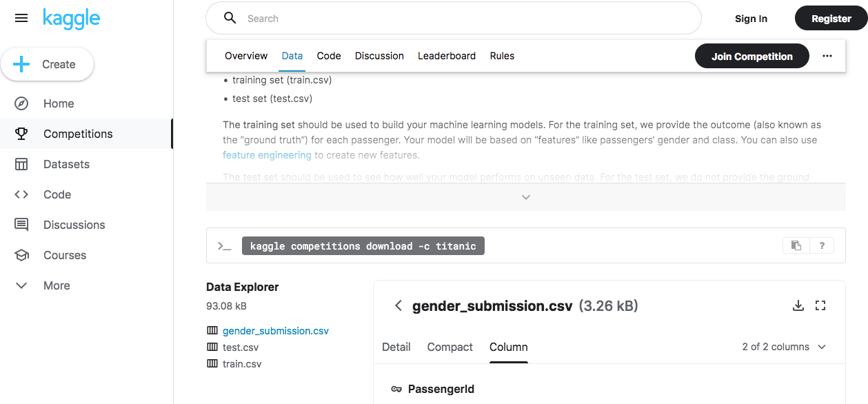This screenshot has height=404, width=868.
Task: Click the plus Create button
Action: (x=47, y=64)
